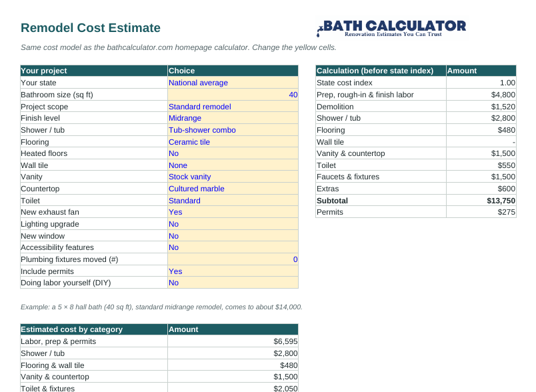Image resolution: width=536 pixels, height=392 pixels.
Task: Click the 'Your project' header cell
Action: click(x=94, y=71)
